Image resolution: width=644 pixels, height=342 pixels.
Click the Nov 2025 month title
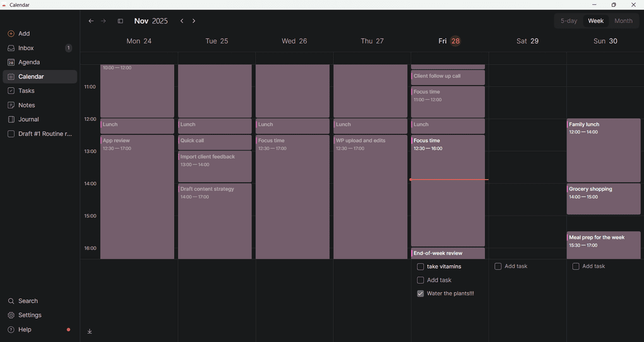(x=151, y=21)
